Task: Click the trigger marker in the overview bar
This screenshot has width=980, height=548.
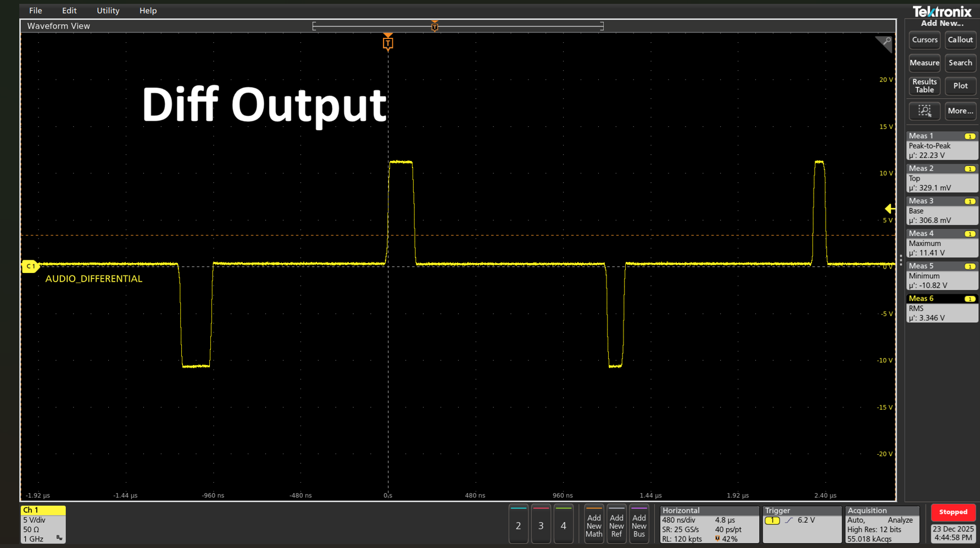Action: tap(435, 26)
